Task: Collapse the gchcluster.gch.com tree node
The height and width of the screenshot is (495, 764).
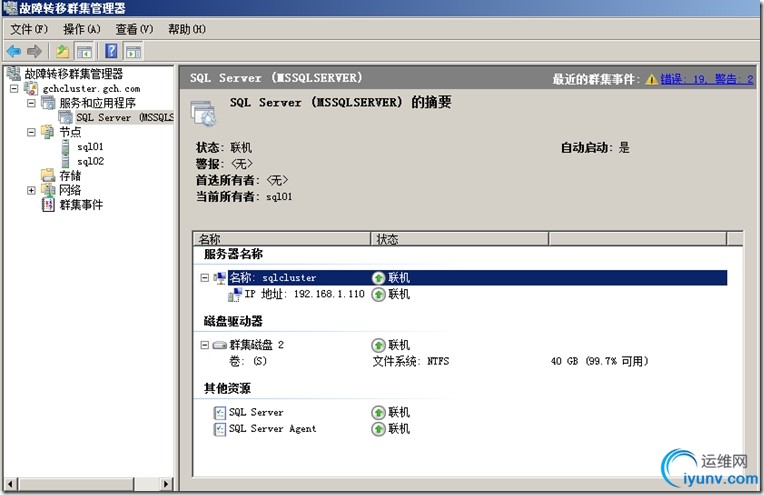Action: click(x=14, y=89)
